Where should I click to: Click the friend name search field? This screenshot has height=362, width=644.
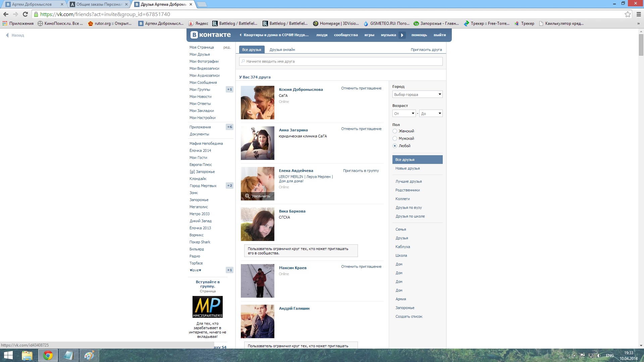[x=340, y=61]
